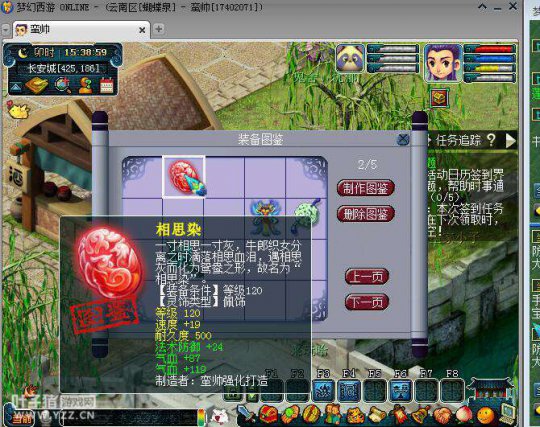Close the 装备图鉴 dialog

[403, 139]
